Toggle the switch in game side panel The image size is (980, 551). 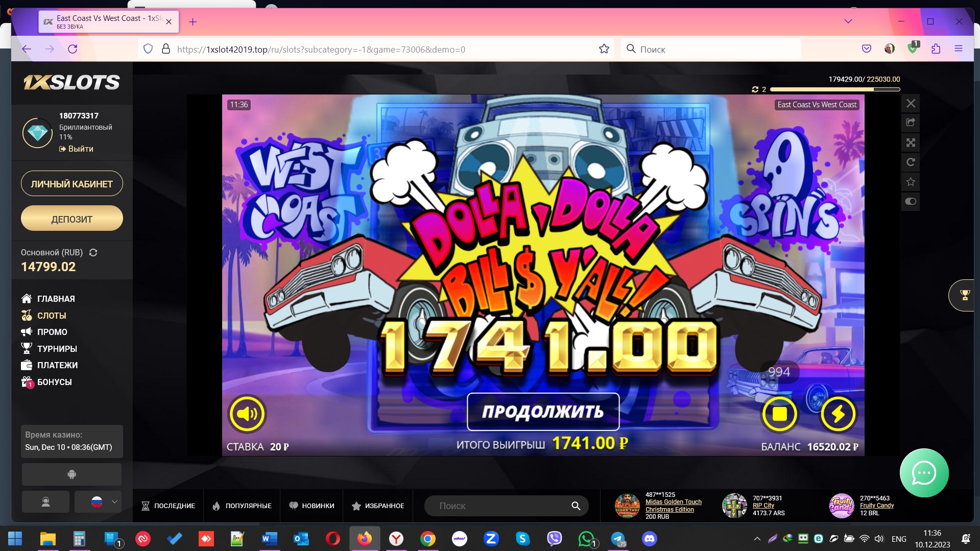[911, 201]
